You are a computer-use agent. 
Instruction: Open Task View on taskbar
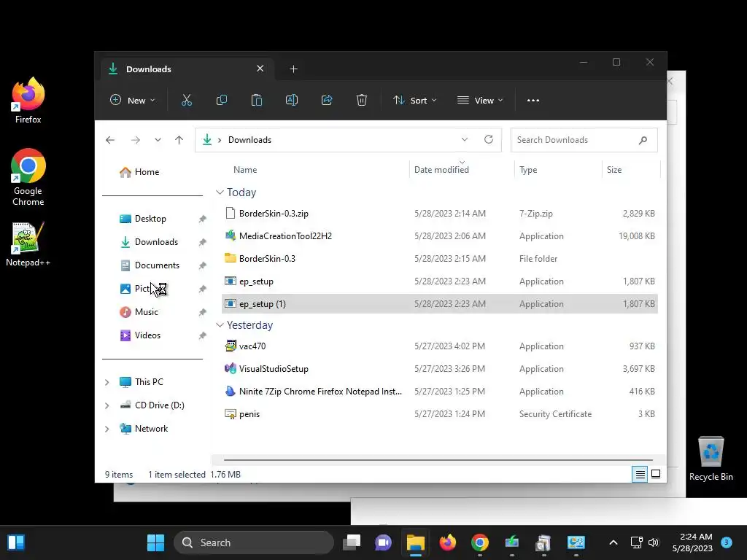[352, 542]
